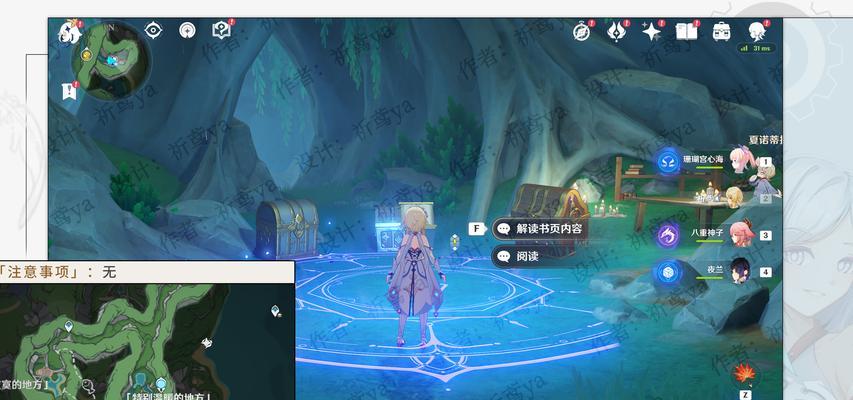
Task: Open the character profile head icon
Action: pyautogui.click(x=757, y=32)
